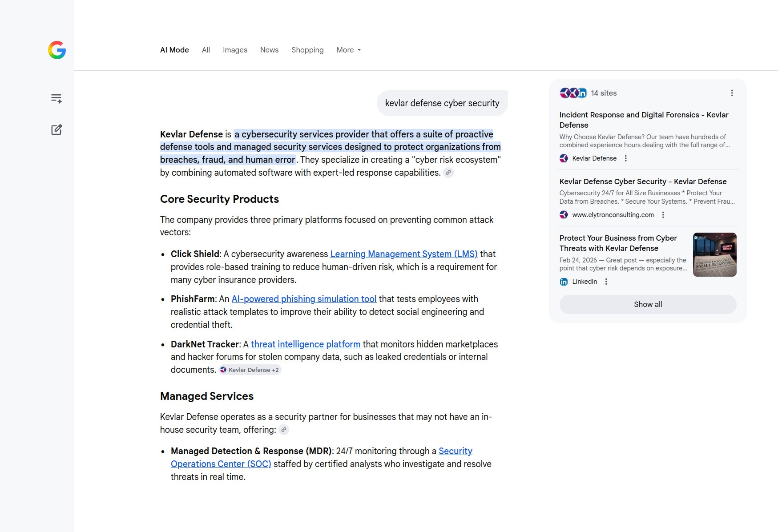Open the AI-powered phishing simulation tool link
The height and width of the screenshot is (532, 778).
tap(304, 299)
